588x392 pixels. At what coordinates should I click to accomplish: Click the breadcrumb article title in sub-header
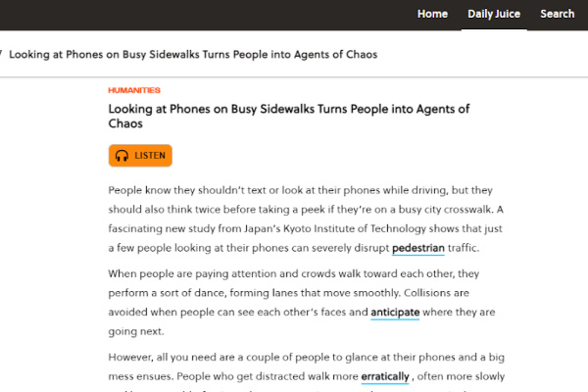193,55
